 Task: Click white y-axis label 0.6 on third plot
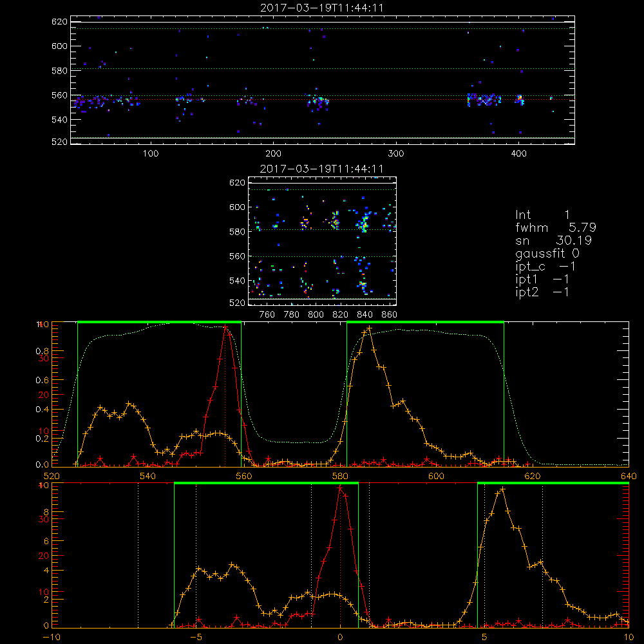[x=42, y=381]
